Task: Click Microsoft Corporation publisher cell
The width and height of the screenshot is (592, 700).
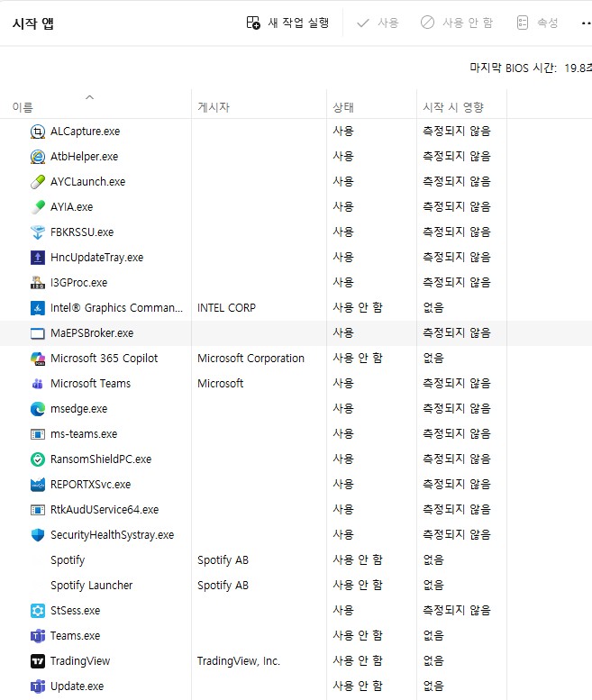Action: (250, 359)
